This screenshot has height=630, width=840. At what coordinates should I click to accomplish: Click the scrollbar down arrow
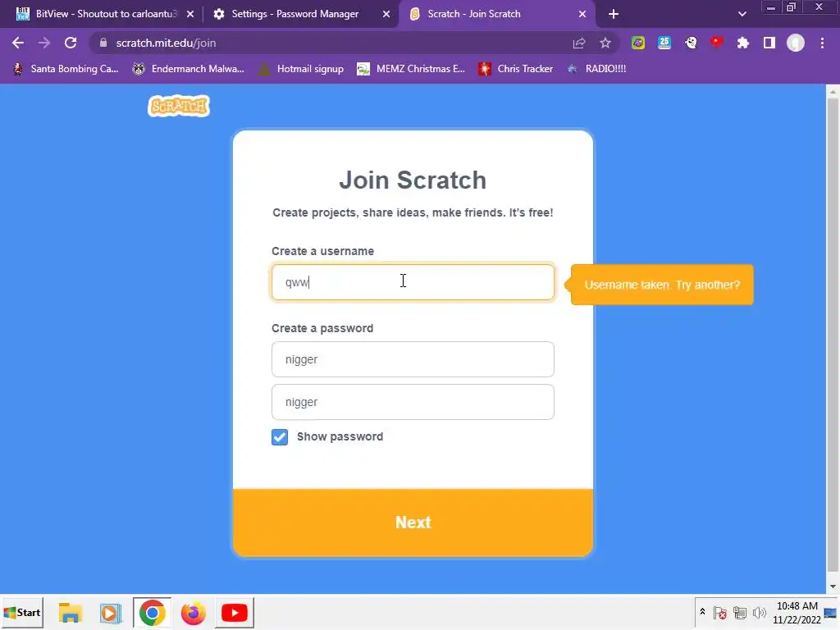pos(832,587)
